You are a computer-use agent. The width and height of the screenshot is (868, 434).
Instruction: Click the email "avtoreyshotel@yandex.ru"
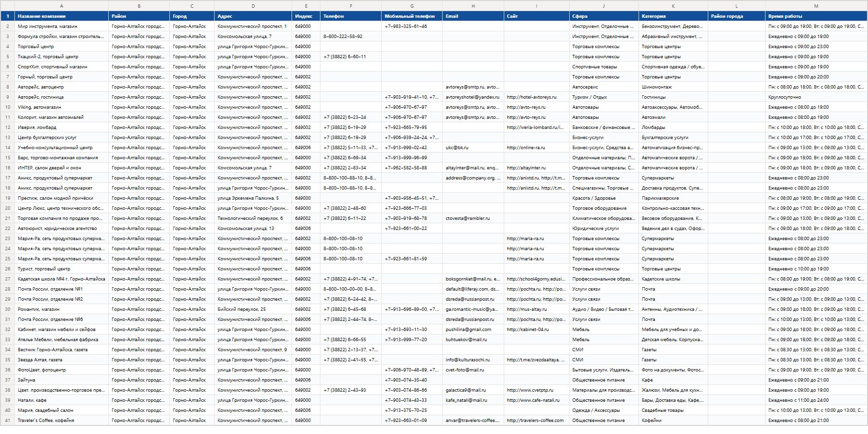(x=472, y=97)
